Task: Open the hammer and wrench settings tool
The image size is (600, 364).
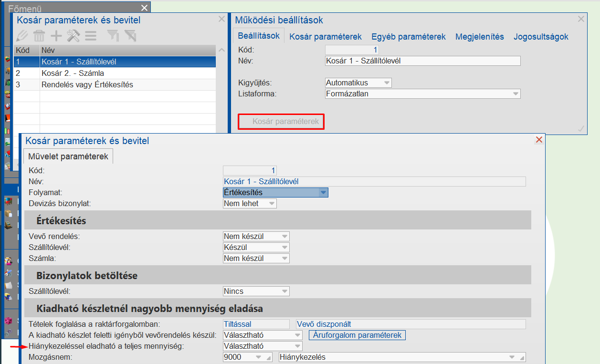Action: [x=73, y=35]
